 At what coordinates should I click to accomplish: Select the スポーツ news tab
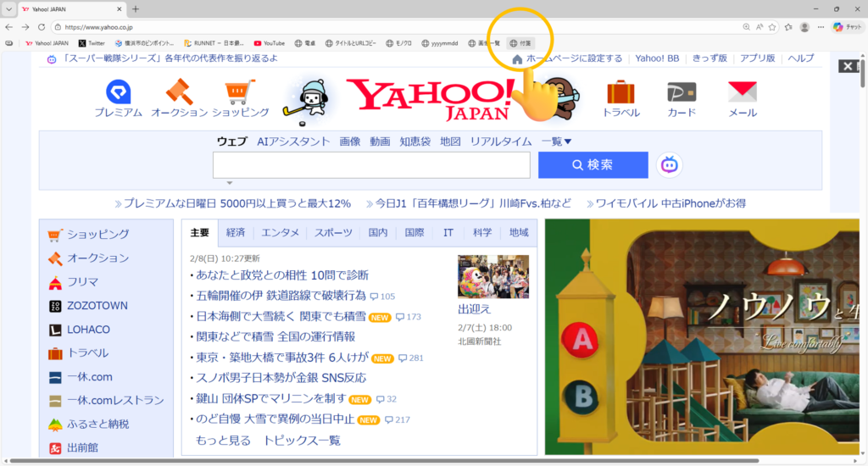tap(334, 233)
